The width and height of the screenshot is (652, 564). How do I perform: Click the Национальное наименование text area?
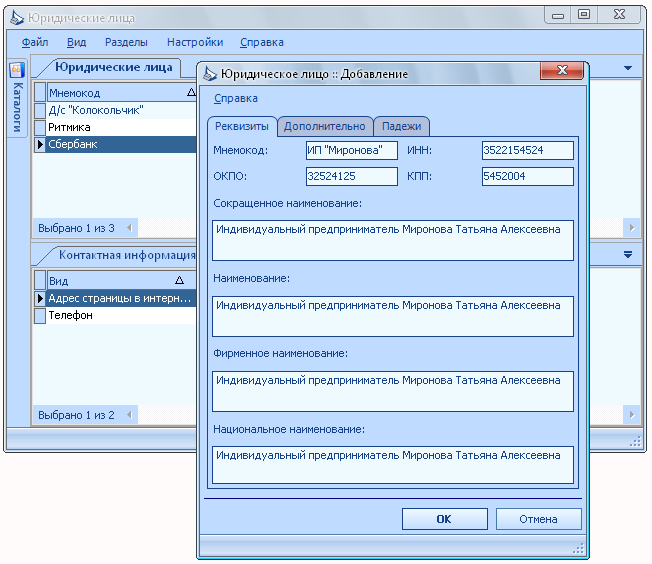[x=393, y=465]
